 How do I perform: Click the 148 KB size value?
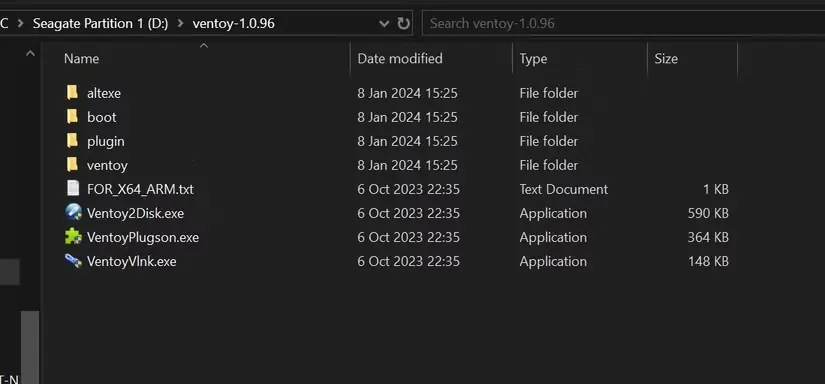pos(708,261)
